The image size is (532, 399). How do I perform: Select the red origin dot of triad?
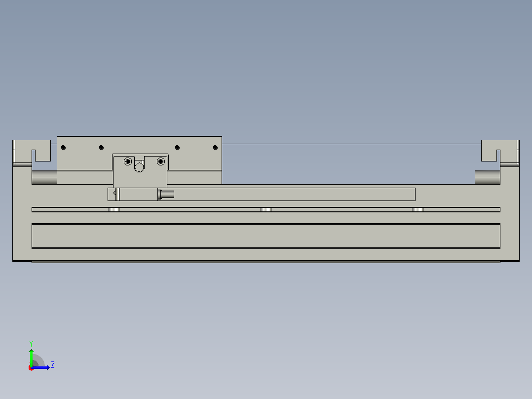click(x=31, y=368)
